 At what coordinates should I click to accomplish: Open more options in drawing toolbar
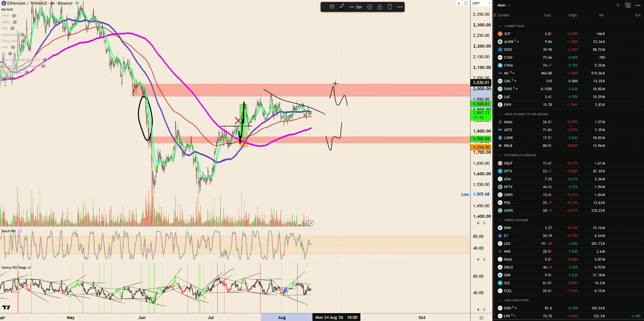[400, 7]
